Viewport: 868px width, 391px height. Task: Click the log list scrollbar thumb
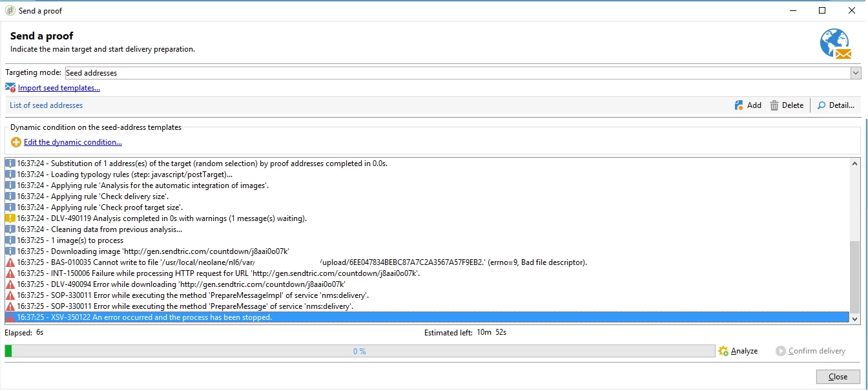click(856, 277)
